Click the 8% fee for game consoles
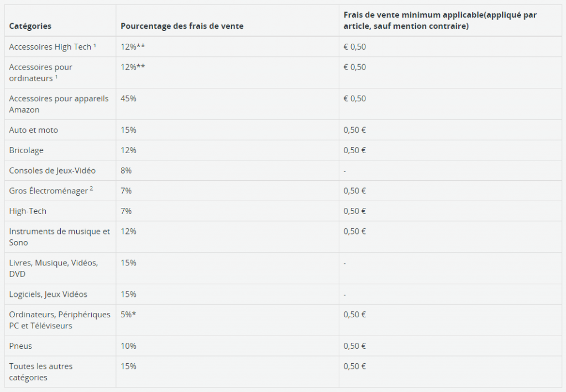This screenshot has height=392, width=566. click(x=126, y=170)
